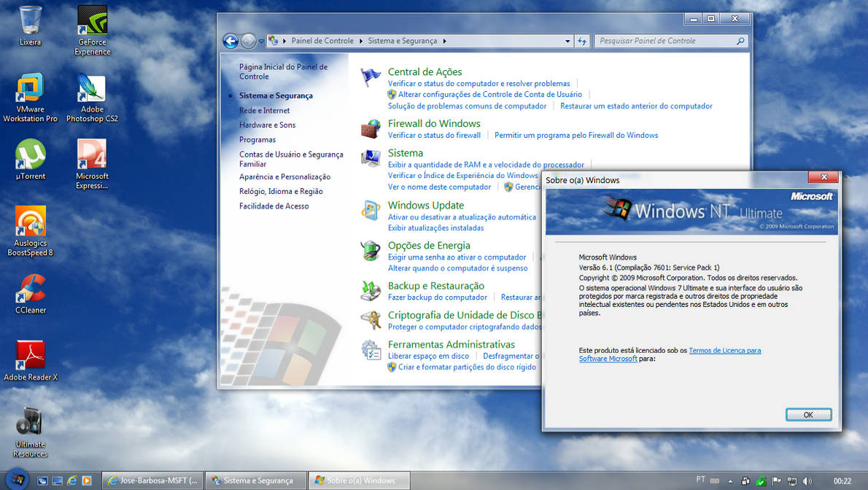Show hidden icons in the system tray
The image size is (868, 490).
click(729, 481)
